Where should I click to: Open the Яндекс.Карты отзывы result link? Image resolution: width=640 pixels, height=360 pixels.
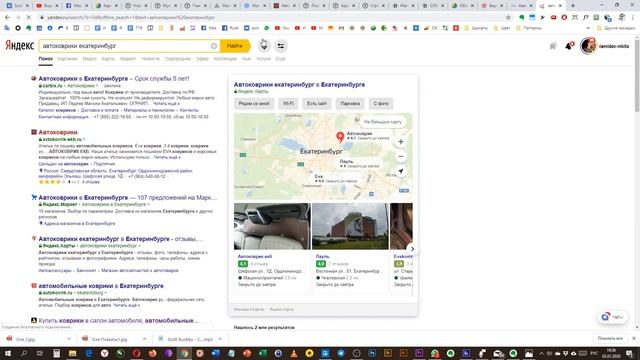pyautogui.click(x=120, y=239)
